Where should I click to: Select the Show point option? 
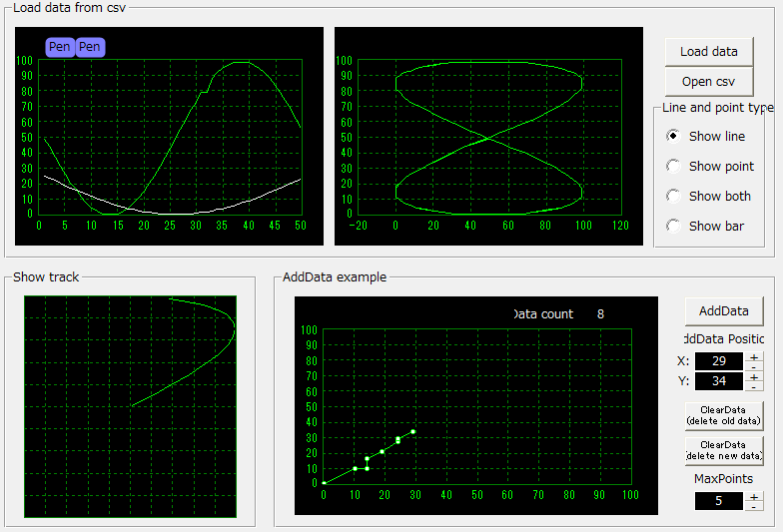(673, 166)
